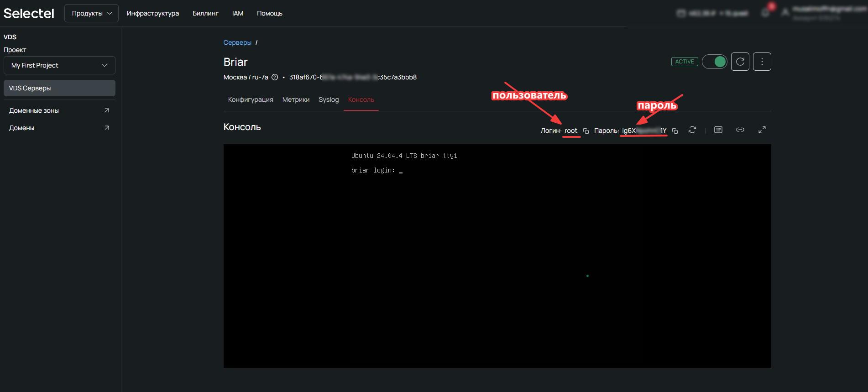
Task: Expand the console to fullscreen
Action: [762, 130]
